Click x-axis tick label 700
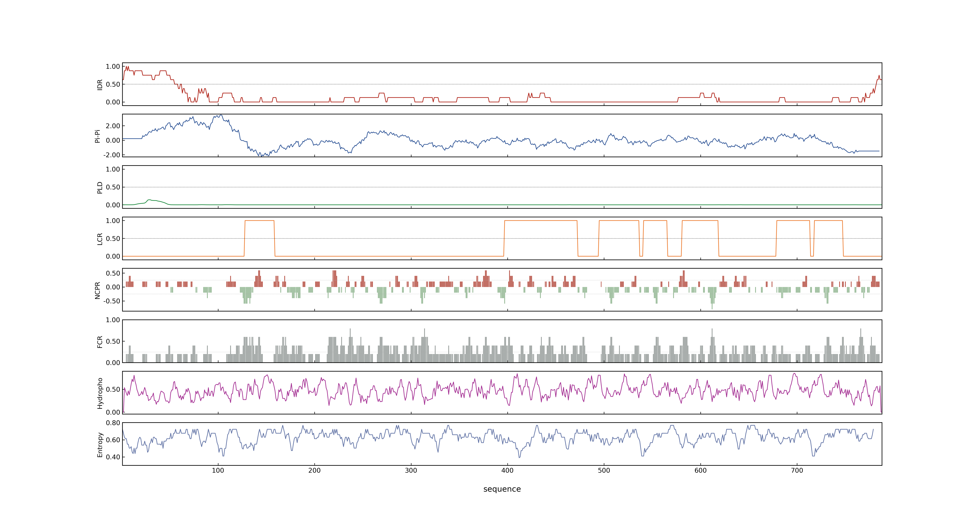Image resolution: width=980 pixels, height=523 pixels. point(797,470)
